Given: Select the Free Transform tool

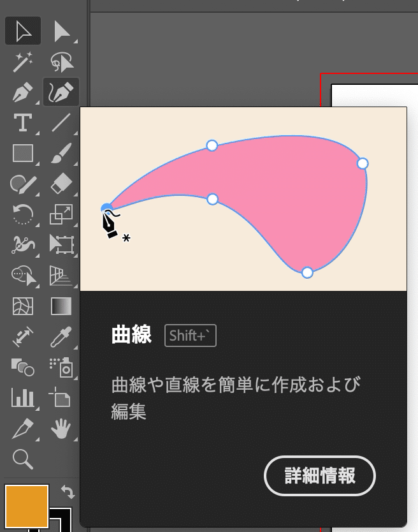Looking at the screenshot, I should [x=61, y=244].
